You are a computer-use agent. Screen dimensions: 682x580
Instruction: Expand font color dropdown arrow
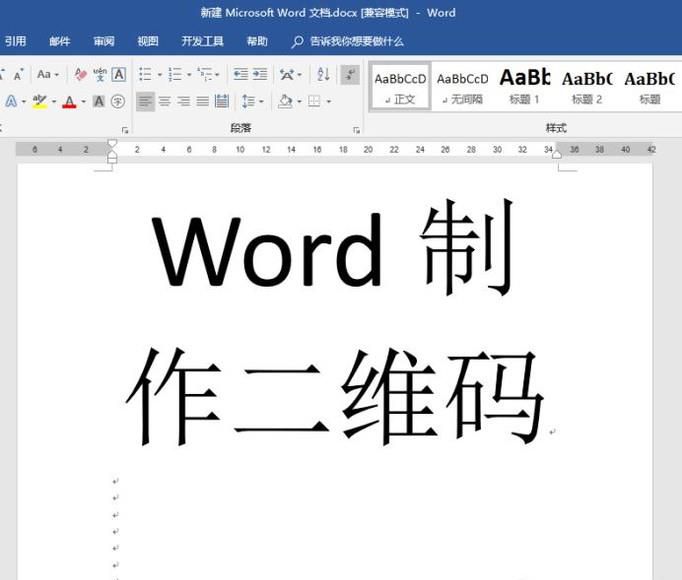[x=84, y=102]
